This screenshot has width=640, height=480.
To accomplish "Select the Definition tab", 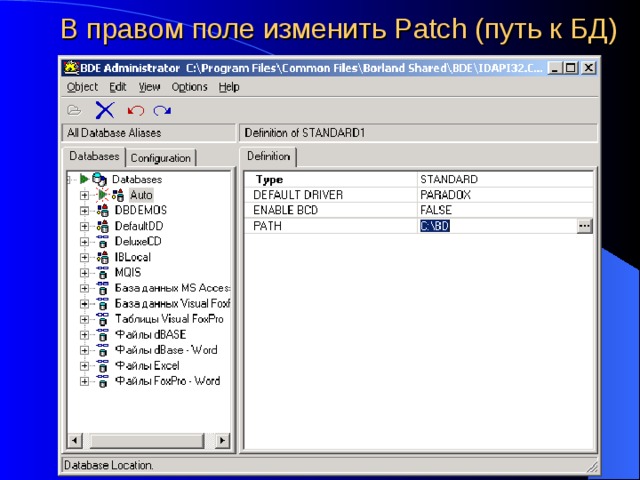I will point(269,156).
